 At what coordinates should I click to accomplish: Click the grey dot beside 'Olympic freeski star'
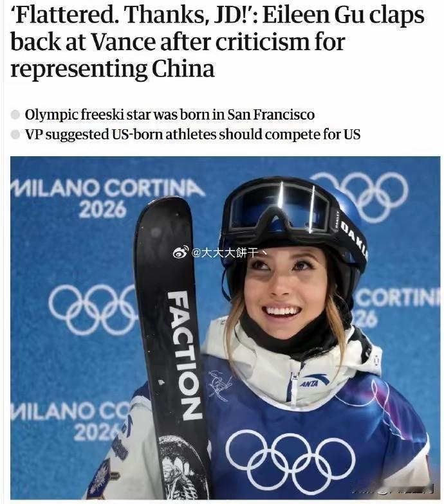15,114
